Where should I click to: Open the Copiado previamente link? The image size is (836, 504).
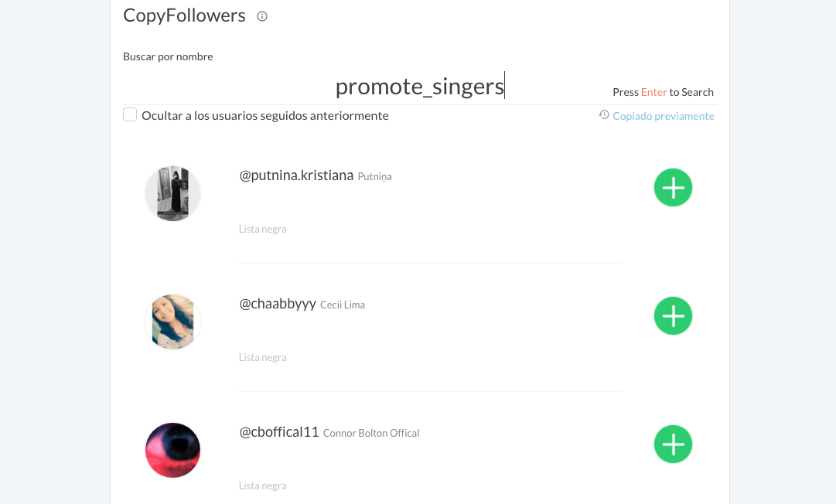tap(663, 116)
